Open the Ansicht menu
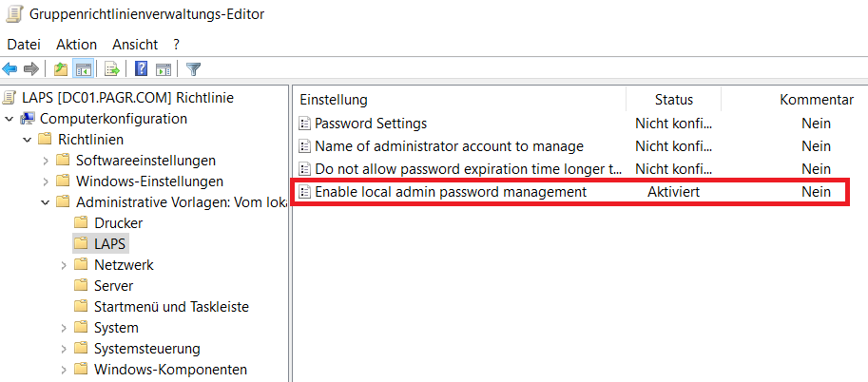Screen dimensions: 868x382 pos(135,44)
